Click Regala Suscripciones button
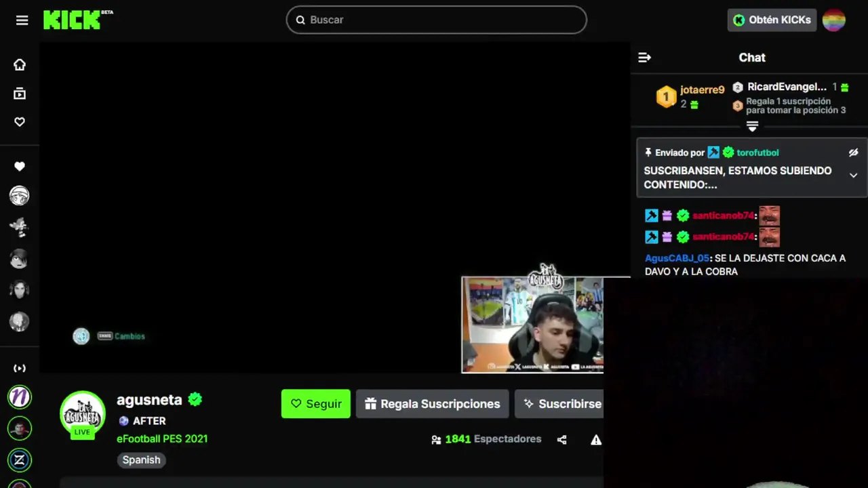This screenshot has height=488, width=868. tap(433, 404)
